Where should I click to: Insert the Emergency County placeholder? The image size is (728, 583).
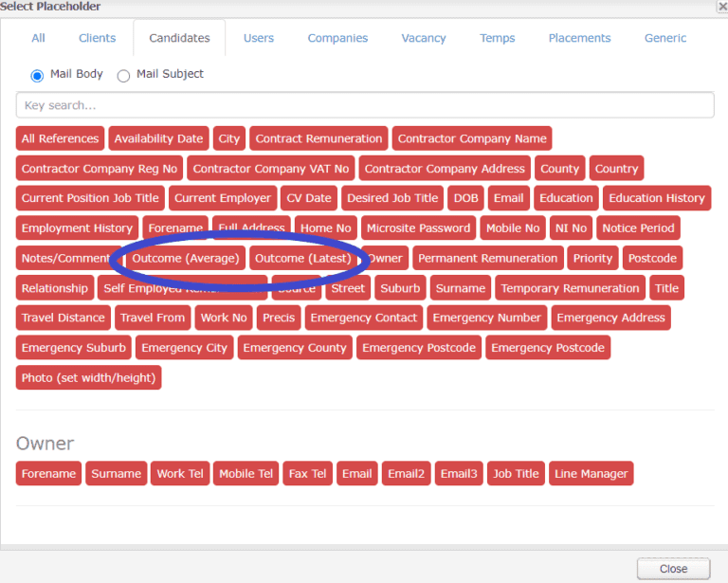295,348
